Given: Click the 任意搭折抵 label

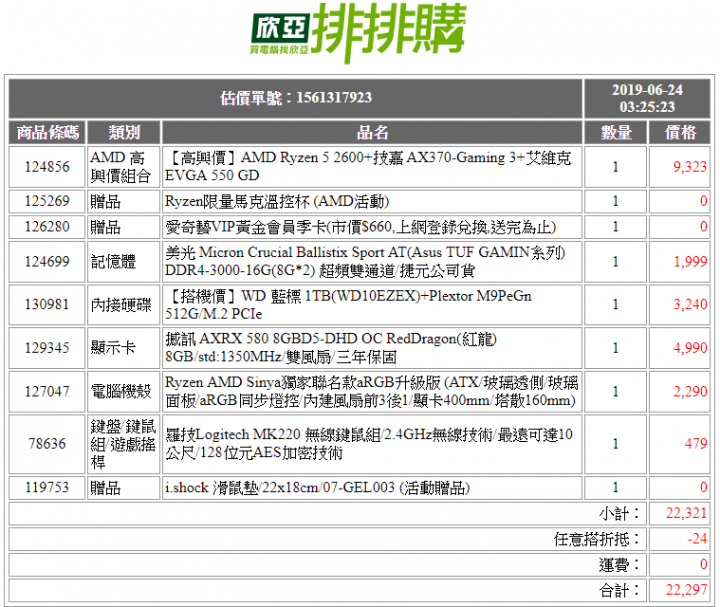Looking at the screenshot, I should [x=596, y=539].
